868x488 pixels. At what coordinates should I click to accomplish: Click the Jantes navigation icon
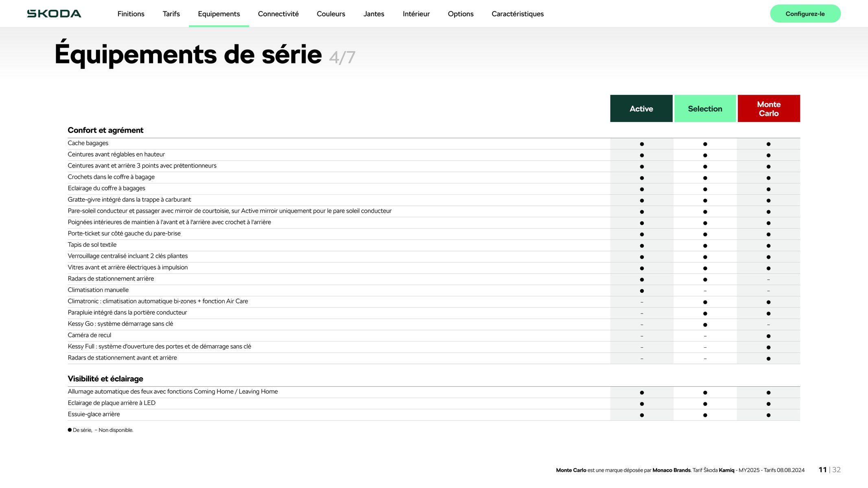coord(374,13)
